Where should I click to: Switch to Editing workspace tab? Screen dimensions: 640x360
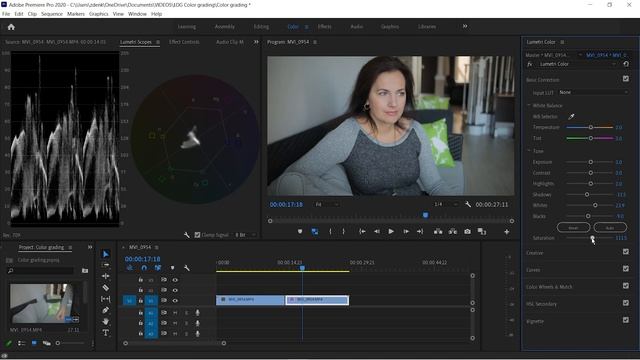261,27
